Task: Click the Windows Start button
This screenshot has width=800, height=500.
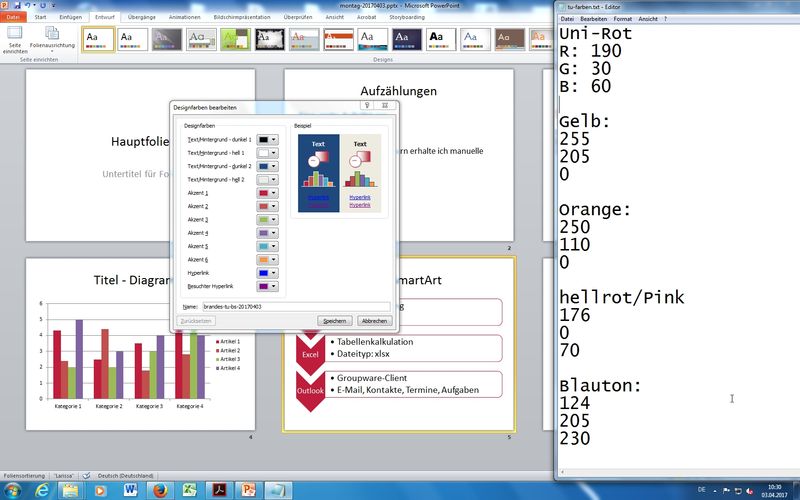Action: point(14,489)
